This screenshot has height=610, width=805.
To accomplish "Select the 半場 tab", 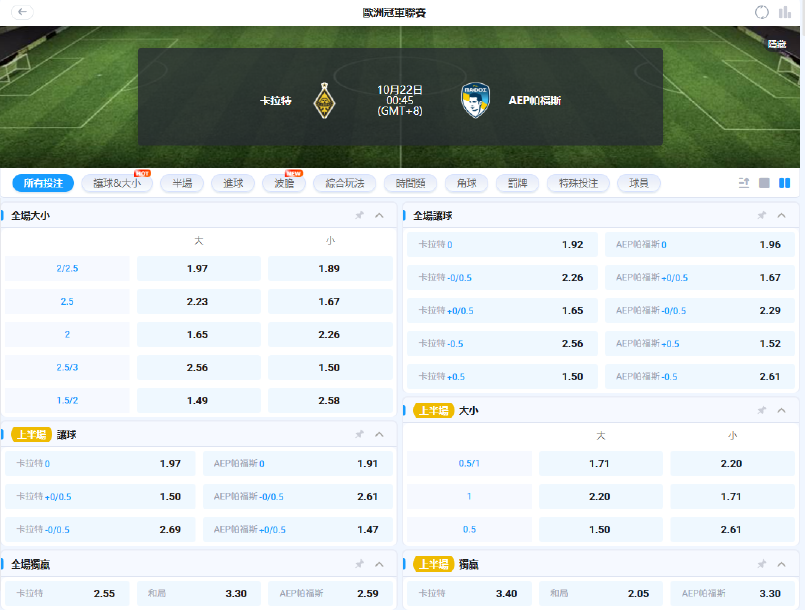I will (x=182, y=183).
